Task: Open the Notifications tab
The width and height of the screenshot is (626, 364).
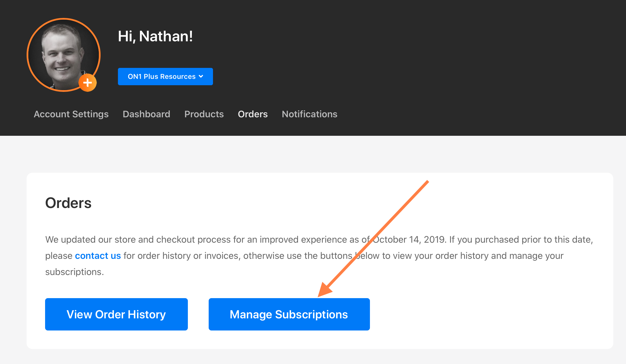Action: [x=309, y=114]
